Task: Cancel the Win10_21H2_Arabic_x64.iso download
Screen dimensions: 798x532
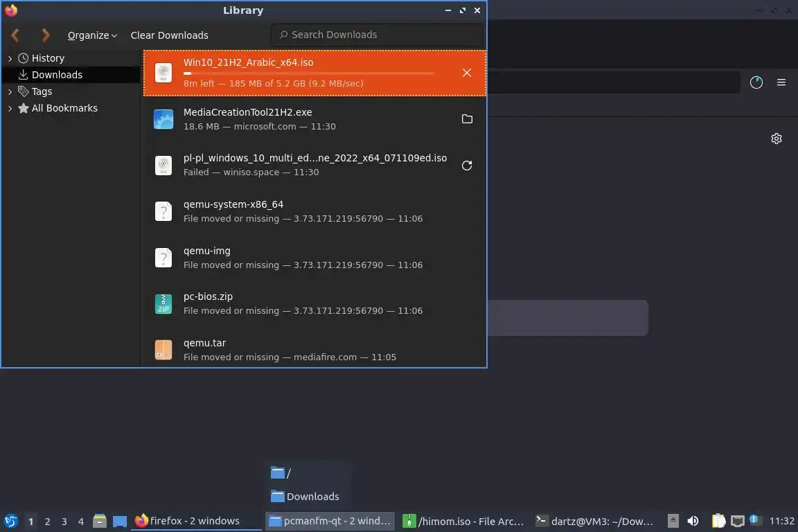Action: [x=467, y=73]
